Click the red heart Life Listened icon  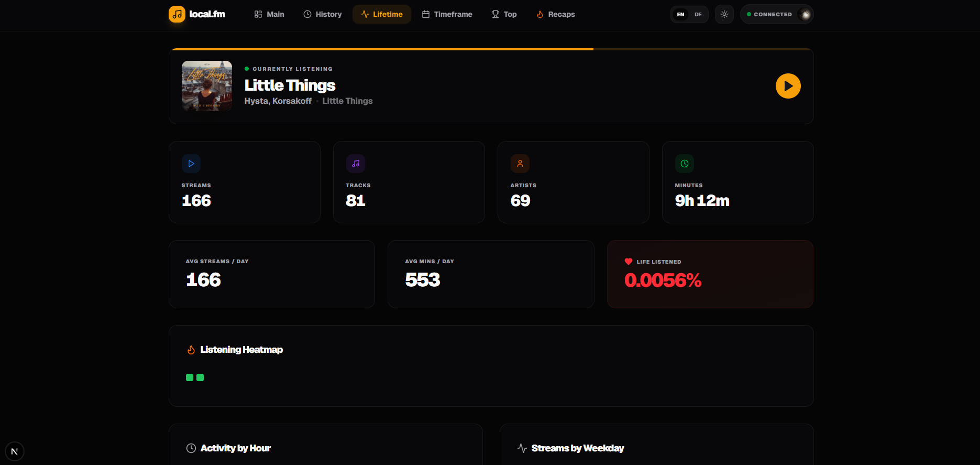click(629, 262)
